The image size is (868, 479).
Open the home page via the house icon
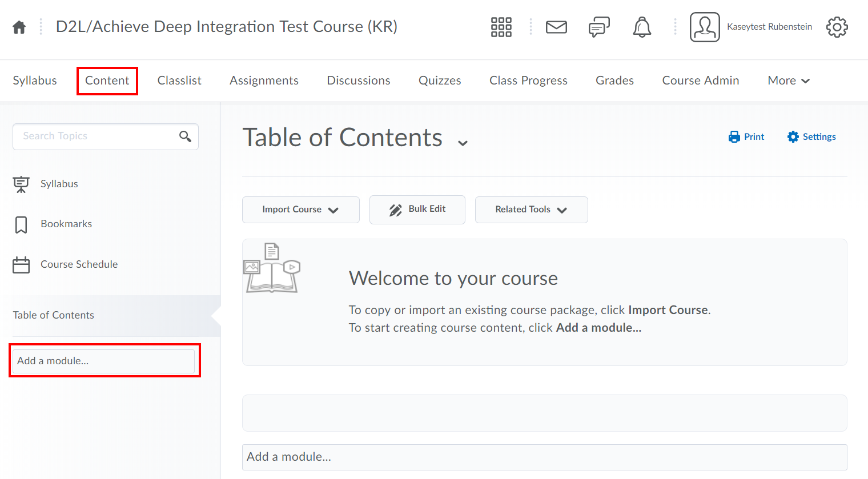pos(19,26)
